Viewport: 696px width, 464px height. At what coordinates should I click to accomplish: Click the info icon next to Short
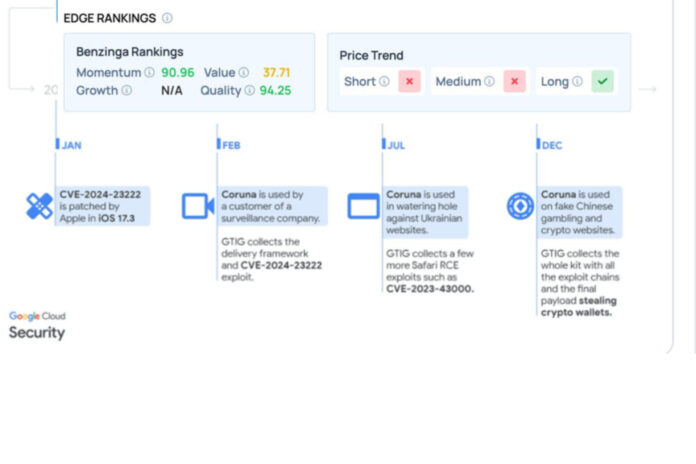click(384, 82)
